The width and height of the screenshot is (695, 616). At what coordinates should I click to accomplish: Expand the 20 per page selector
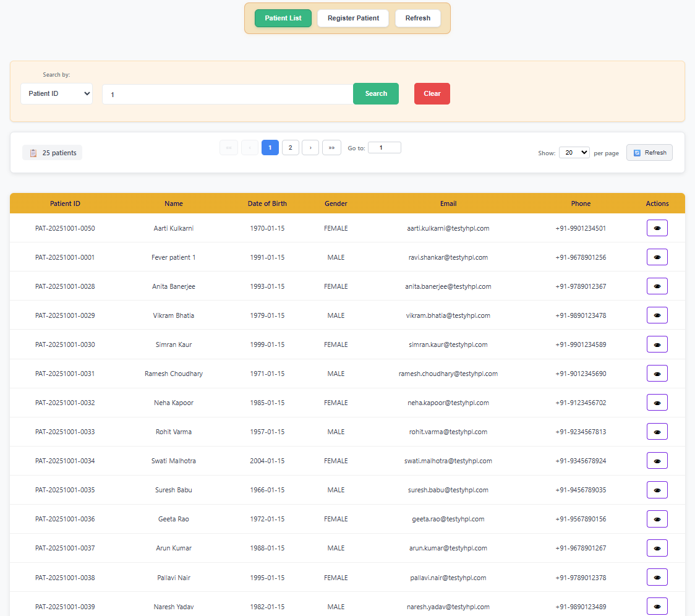coord(574,152)
